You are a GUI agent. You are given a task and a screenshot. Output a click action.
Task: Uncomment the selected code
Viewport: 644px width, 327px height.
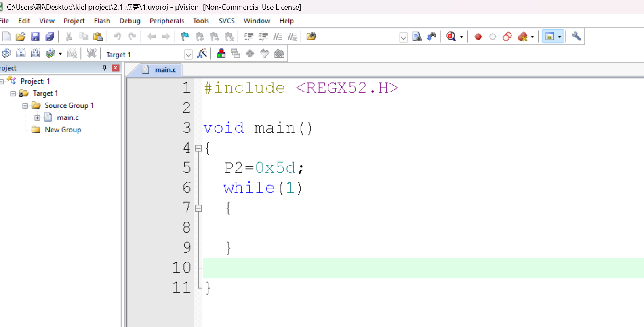[292, 37]
